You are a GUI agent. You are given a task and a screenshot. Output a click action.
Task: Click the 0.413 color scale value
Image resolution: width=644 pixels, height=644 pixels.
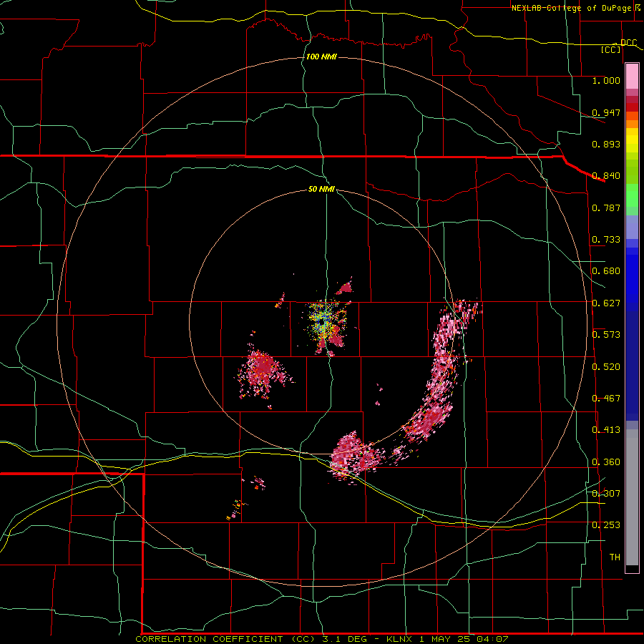(x=606, y=430)
